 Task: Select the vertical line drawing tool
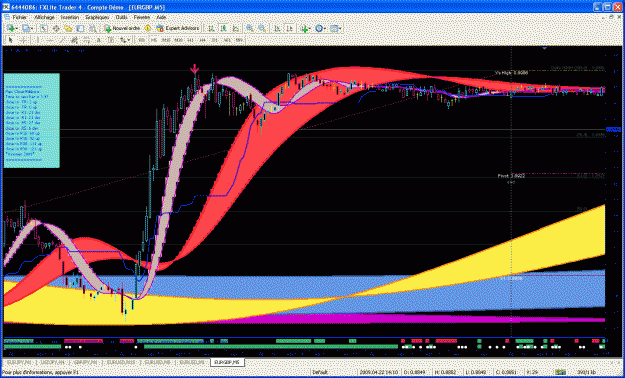pyautogui.click(x=38, y=40)
